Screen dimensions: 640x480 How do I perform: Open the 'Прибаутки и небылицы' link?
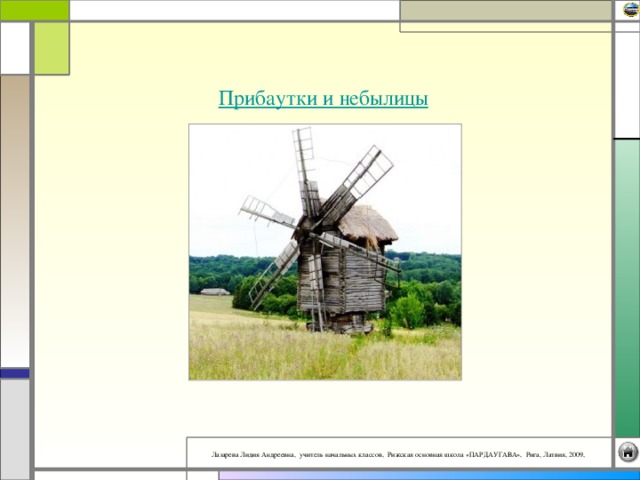[323, 99]
